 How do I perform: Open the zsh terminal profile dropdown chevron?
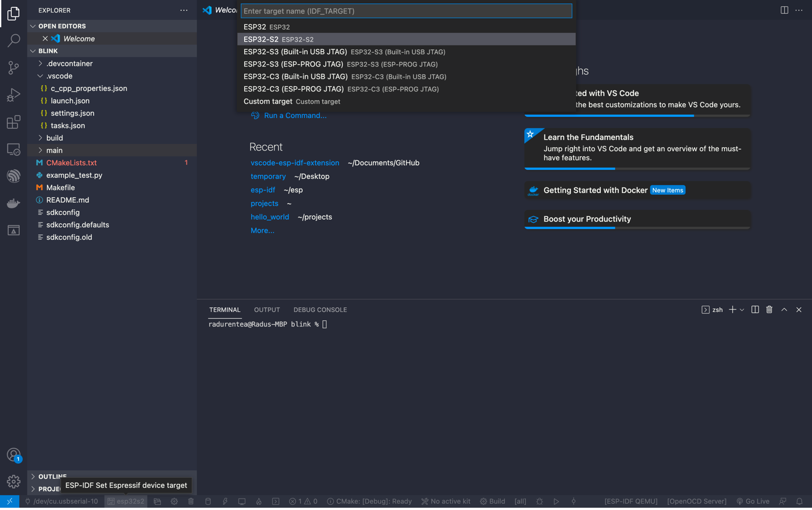(742, 310)
